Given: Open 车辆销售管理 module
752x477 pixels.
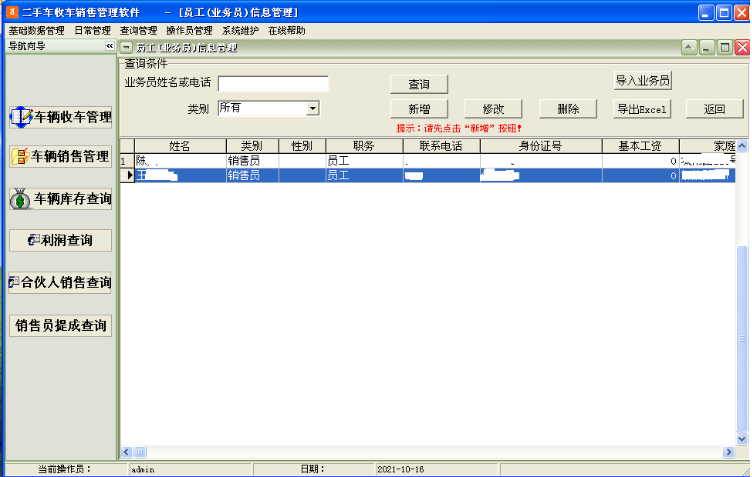Looking at the screenshot, I should tap(60, 157).
